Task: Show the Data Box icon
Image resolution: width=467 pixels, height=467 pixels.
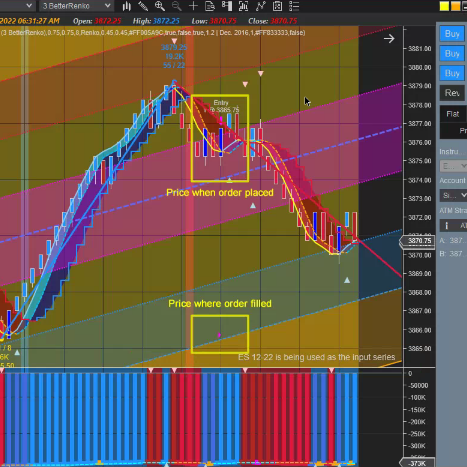Action: click(x=210, y=6)
